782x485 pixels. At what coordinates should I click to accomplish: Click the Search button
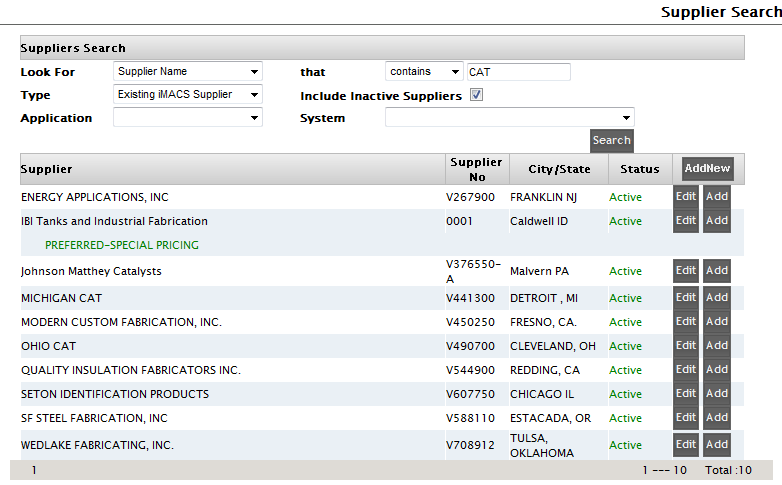(x=611, y=140)
